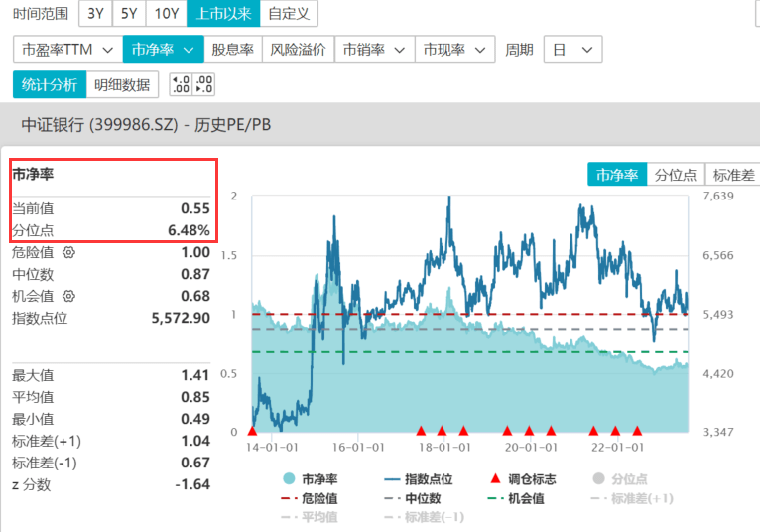Open settings gear beside 机会值
Image resolution: width=760 pixels, height=532 pixels.
point(68,296)
